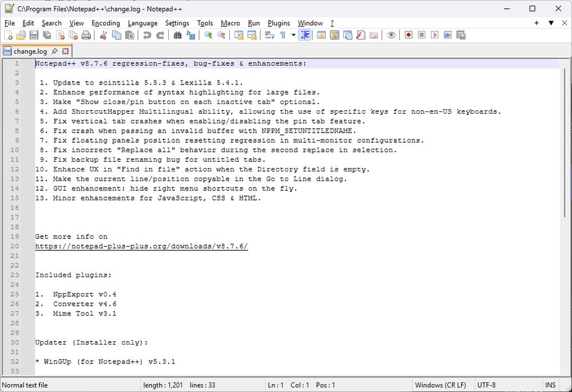Zoom out using the magnifier minus icon
The image size is (572, 392).
click(221, 35)
